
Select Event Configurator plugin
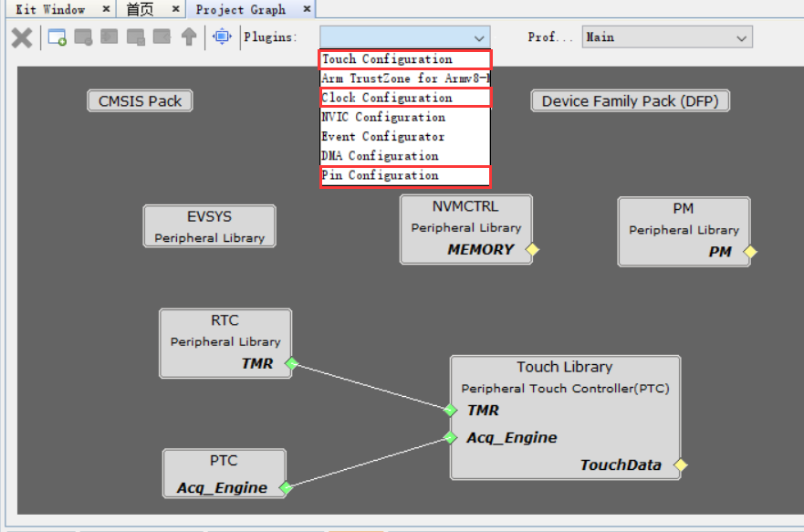click(x=405, y=137)
